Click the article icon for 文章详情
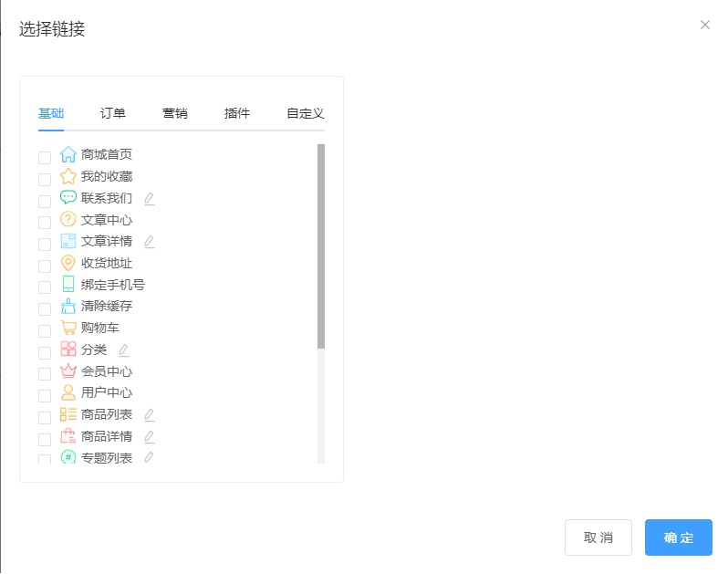 pos(68,241)
